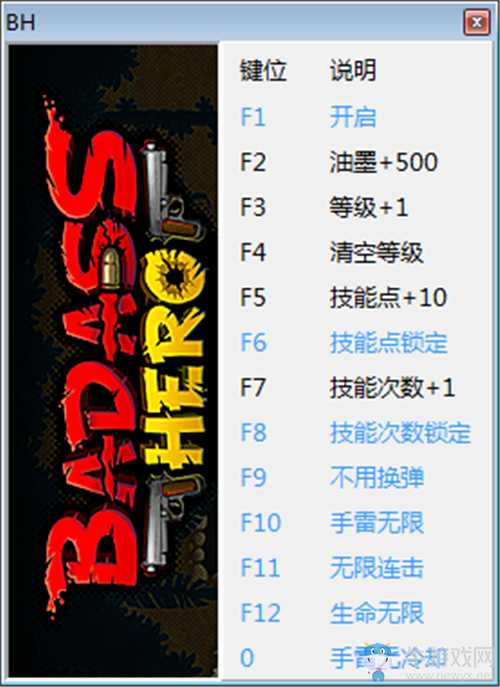The width and height of the screenshot is (500, 687).
Task: Toggle the 无限连击 option
Action: tap(377, 568)
